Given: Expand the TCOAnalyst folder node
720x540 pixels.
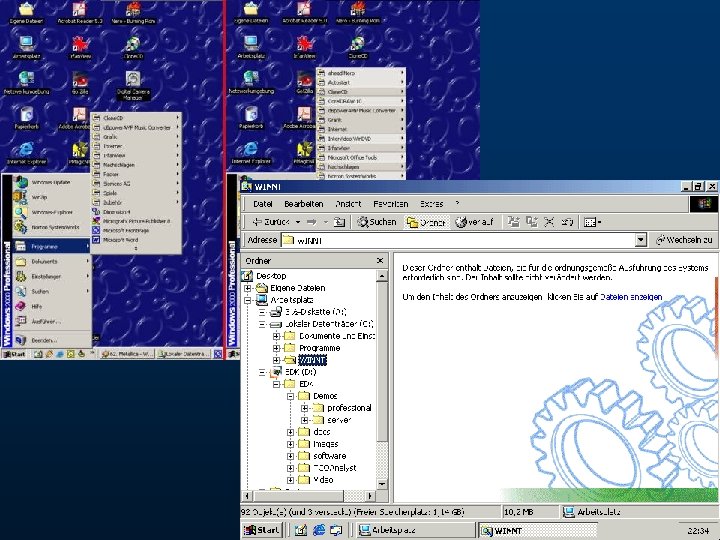Looking at the screenshot, I should tap(291, 468).
